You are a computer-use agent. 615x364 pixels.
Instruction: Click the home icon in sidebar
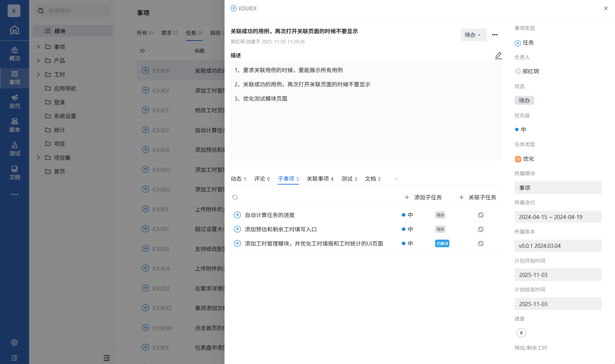point(15,30)
